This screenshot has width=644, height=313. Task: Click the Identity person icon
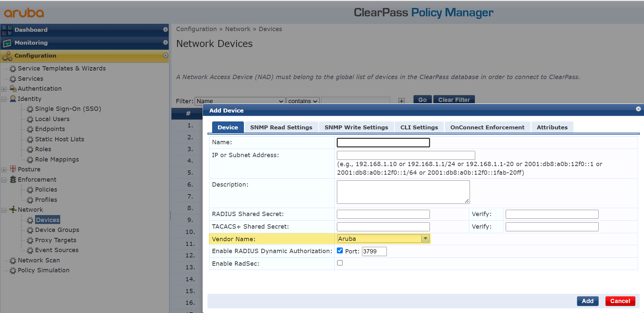tap(13, 99)
